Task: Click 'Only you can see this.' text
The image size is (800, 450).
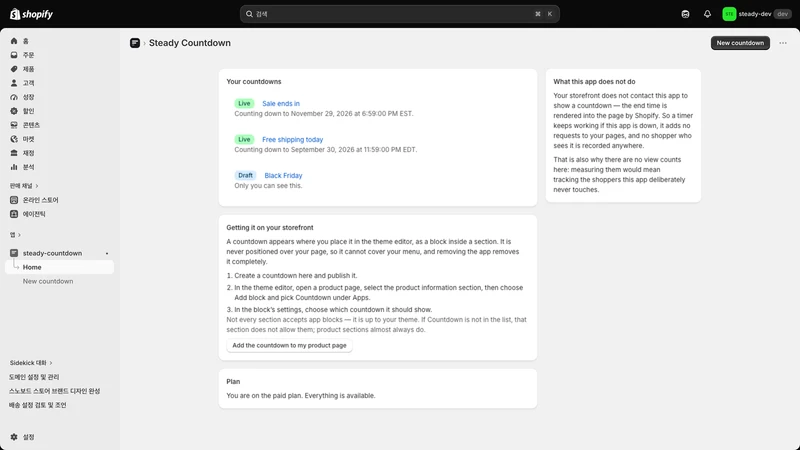Action: pyautogui.click(x=268, y=186)
